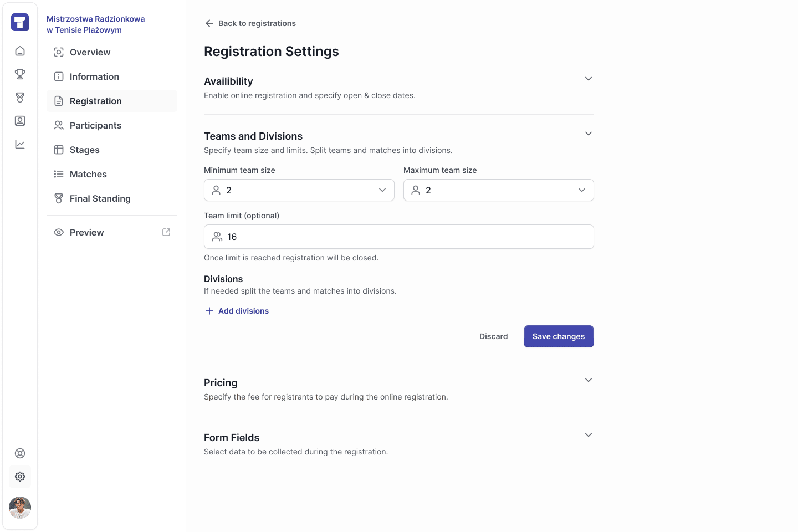Click the user avatar photo
The height and width of the screenshot is (532, 798).
pos(20,508)
